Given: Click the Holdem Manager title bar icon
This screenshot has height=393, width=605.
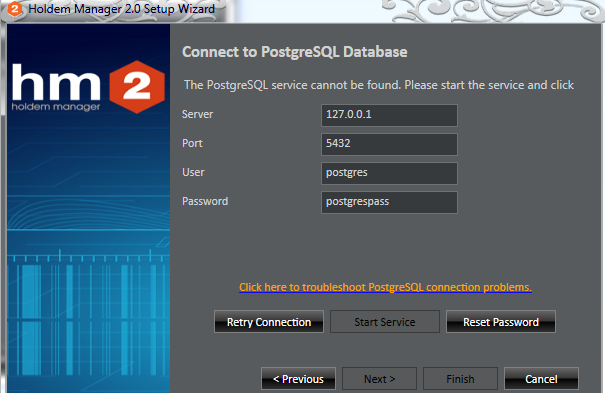Looking at the screenshot, I should click(x=15, y=8).
